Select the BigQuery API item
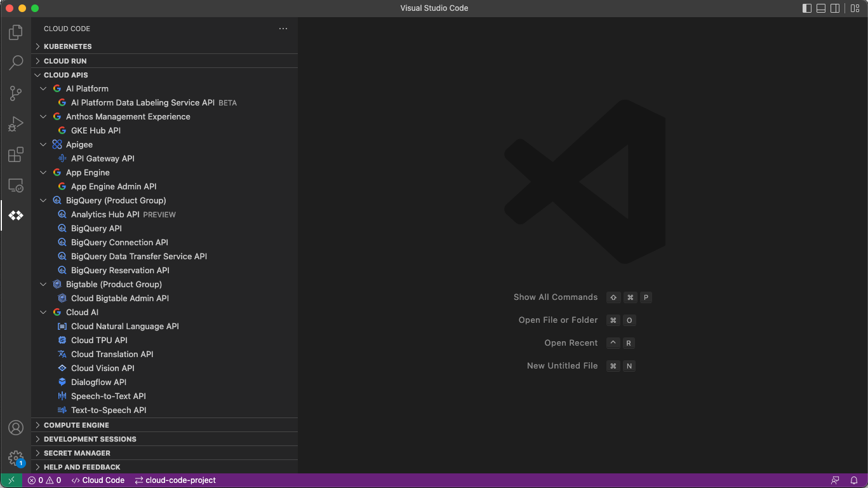The width and height of the screenshot is (868, 488). [x=164, y=228]
